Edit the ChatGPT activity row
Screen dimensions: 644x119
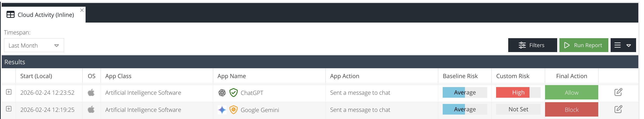[618, 92]
